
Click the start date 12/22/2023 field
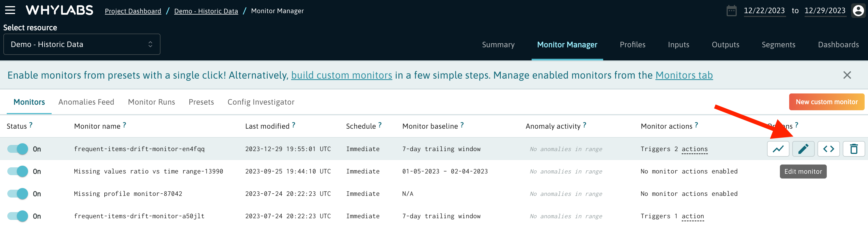[764, 11]
